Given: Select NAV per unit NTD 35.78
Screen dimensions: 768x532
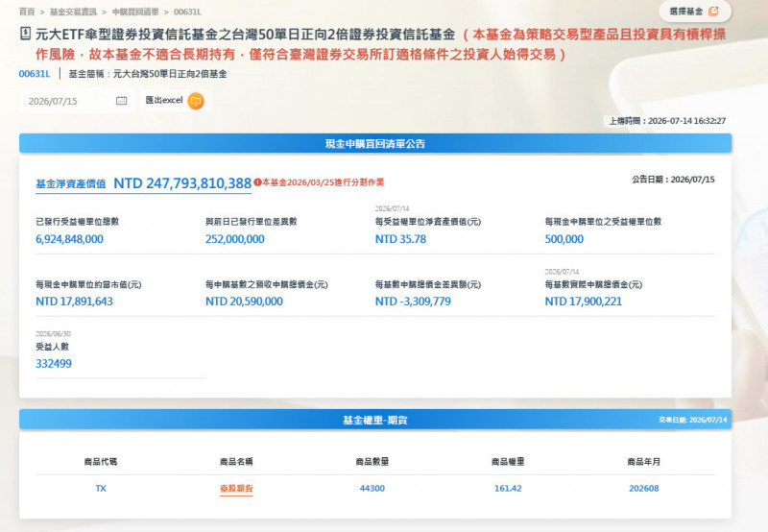Looking at the screenshot, I should (x=400, y=239).
